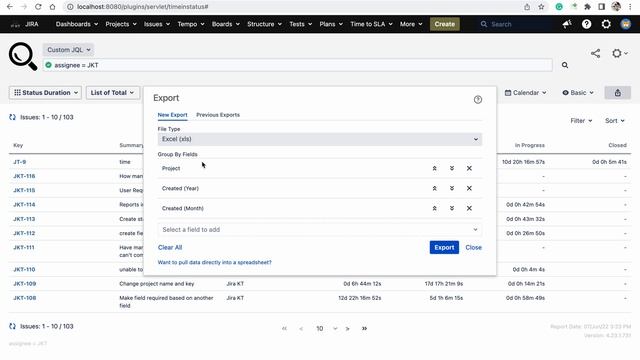Open the Basic view dropdown
640x360 pixels.
578,93
